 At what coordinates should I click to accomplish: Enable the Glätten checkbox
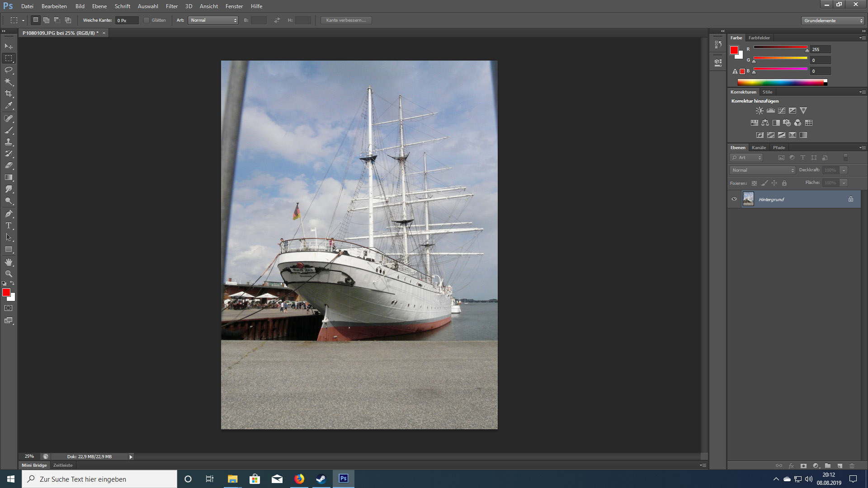(146, 20)
